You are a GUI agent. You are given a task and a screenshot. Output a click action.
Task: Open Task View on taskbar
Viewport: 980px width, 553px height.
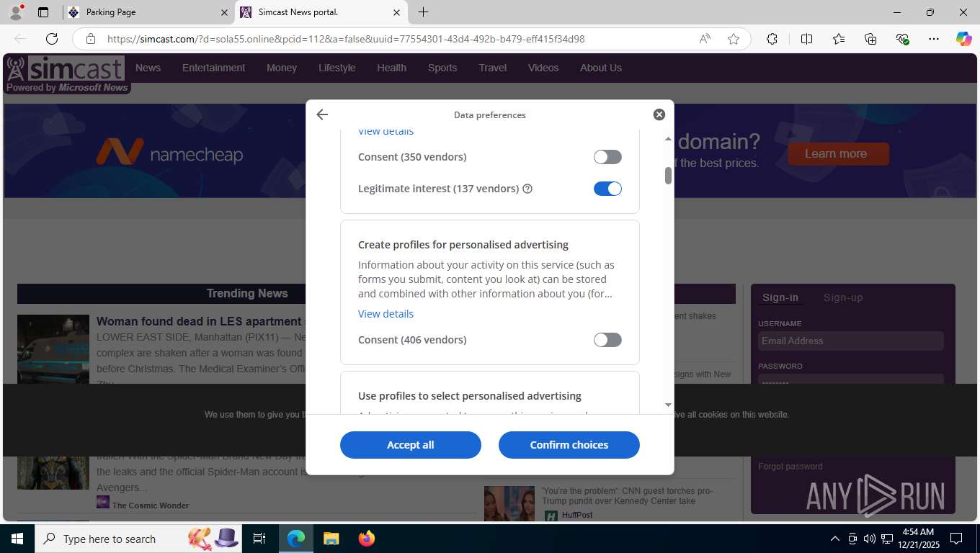[259, 539]
